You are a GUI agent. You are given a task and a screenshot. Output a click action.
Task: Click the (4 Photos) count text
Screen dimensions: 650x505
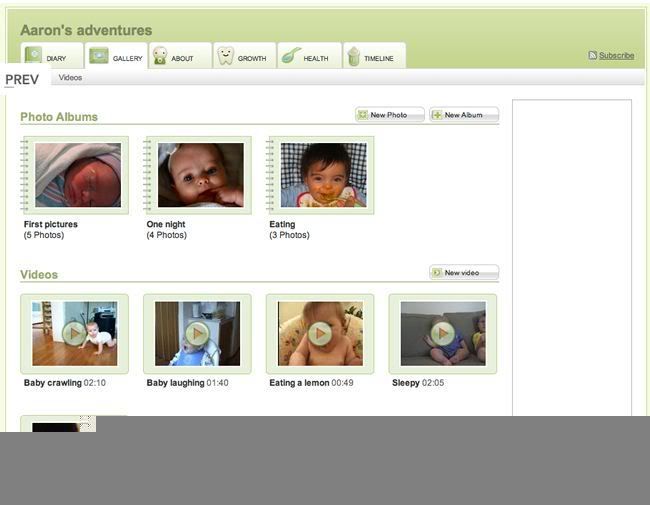(x=167, y=235)
